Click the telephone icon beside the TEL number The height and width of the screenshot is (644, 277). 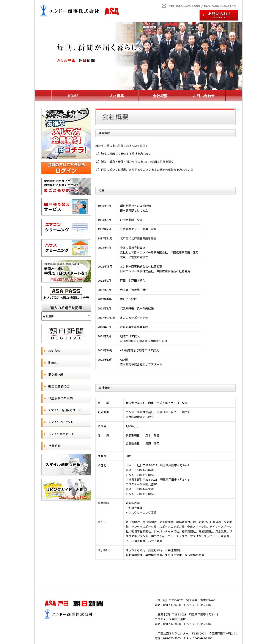pyautogui.click(x=164, y=6)
